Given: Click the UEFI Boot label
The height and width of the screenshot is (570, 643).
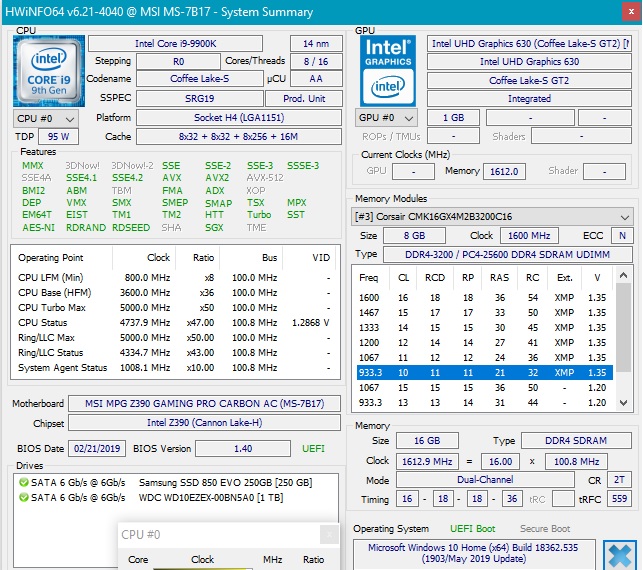Looking at the screenshot, I should (x=472, y=529).
